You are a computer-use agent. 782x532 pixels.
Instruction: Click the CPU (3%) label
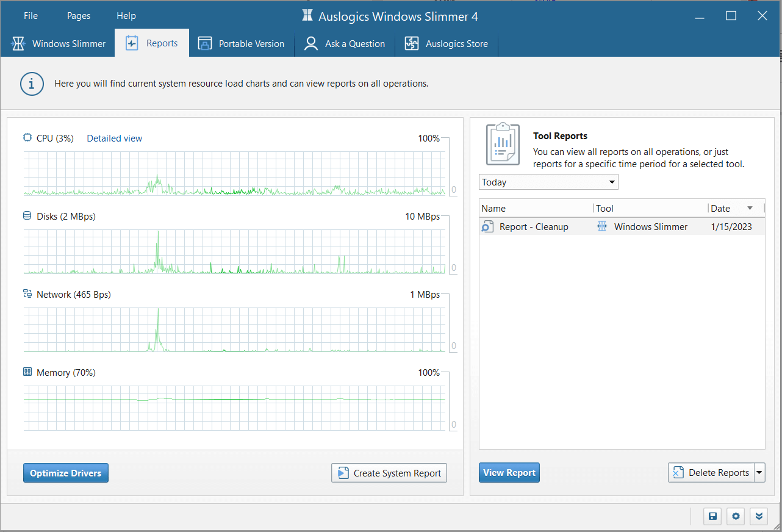(55, 138)
